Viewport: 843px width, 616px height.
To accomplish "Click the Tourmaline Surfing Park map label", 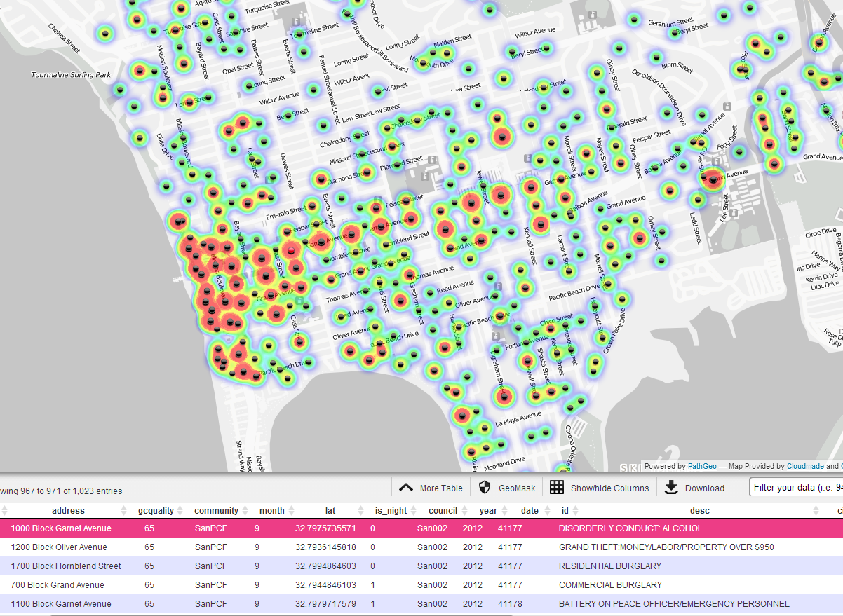I will (72, 74).
